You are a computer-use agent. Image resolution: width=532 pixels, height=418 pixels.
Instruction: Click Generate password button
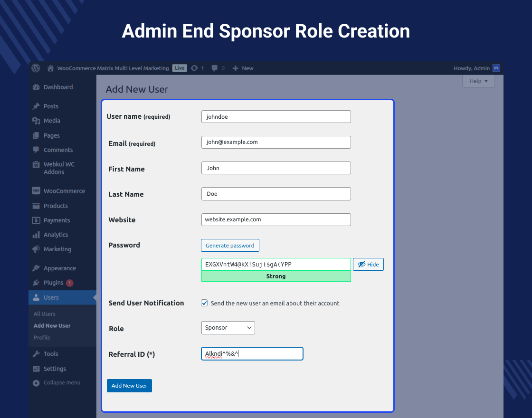230,245
